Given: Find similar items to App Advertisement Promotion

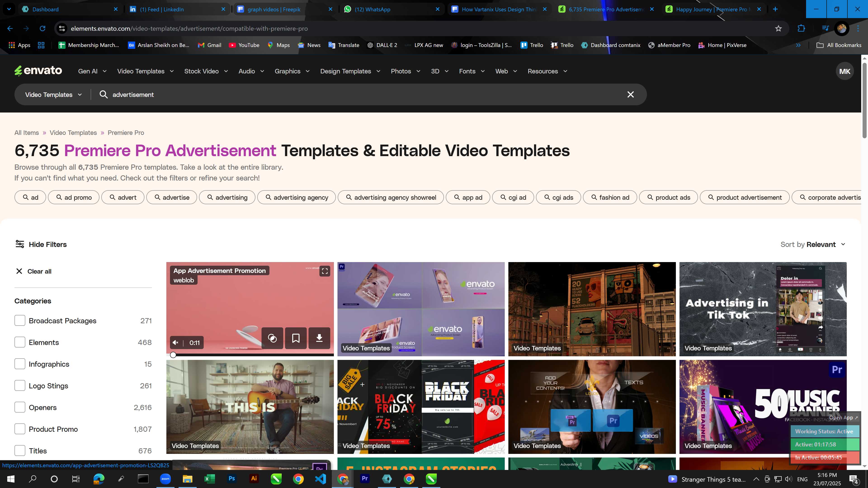Looking at the screenshot, I should click(x=272, y=338).
